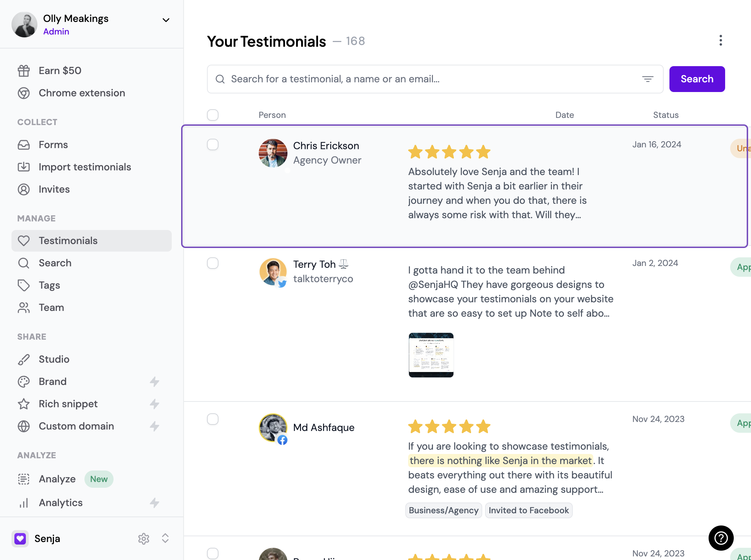The image size is (751, 560).
Task: Click the lightning bolt next to Brand
Action: (155, 382)
